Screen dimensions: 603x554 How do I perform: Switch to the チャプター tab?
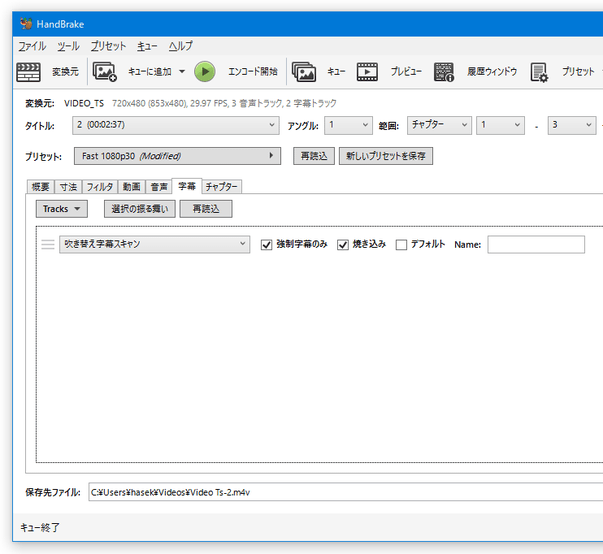[x=222, y=187]
